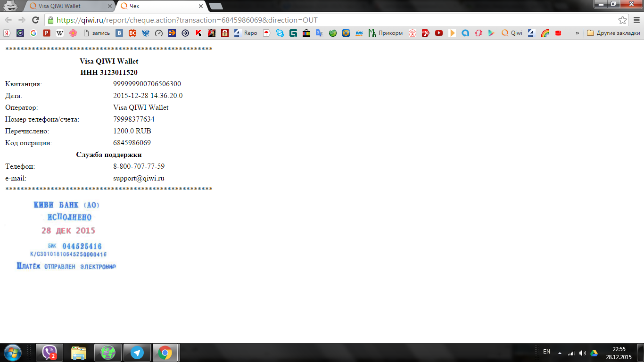Open the Google bookmark icon
Viewport: 644px width, 362px height.
coord(33,33)
